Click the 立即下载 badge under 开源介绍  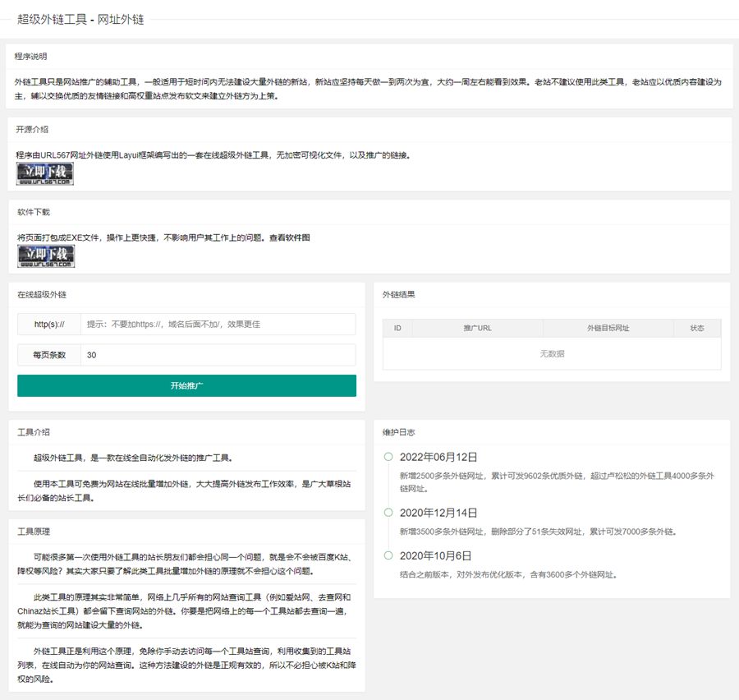(45, 174)
